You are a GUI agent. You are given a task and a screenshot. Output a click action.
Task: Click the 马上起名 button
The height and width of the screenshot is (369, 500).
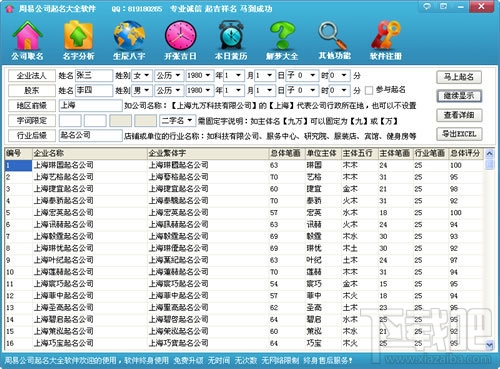click(459, 77)
